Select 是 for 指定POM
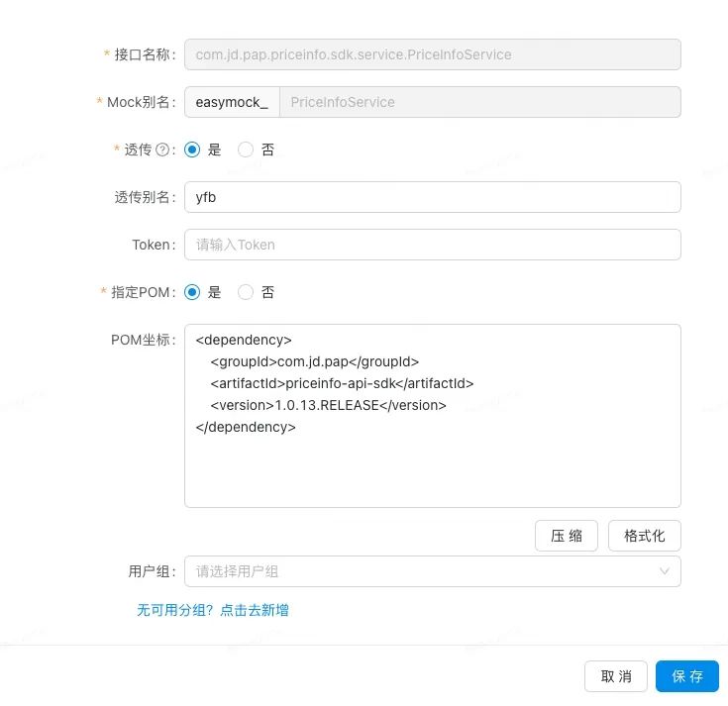The image size is (728, 706). 192,292
